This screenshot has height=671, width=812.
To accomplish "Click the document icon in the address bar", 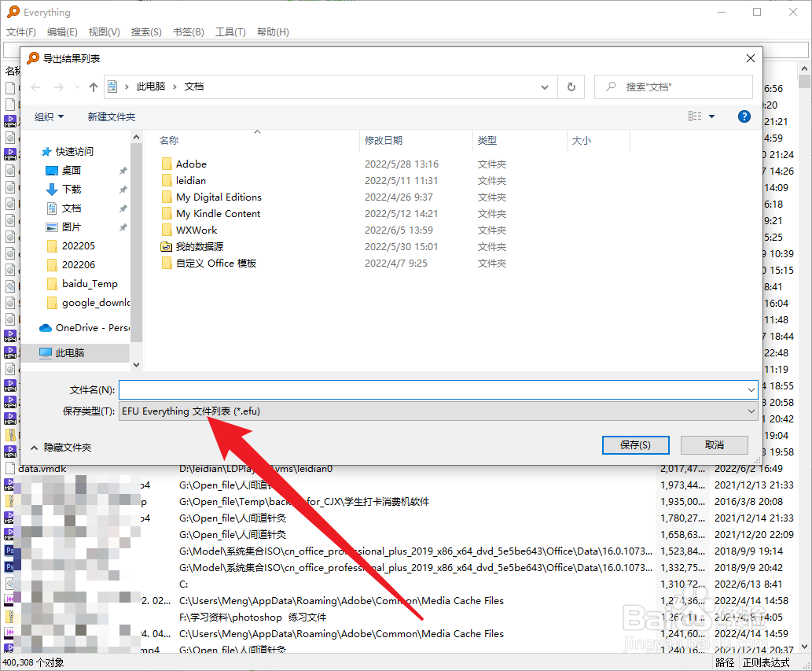I will (x=112, y=87).
